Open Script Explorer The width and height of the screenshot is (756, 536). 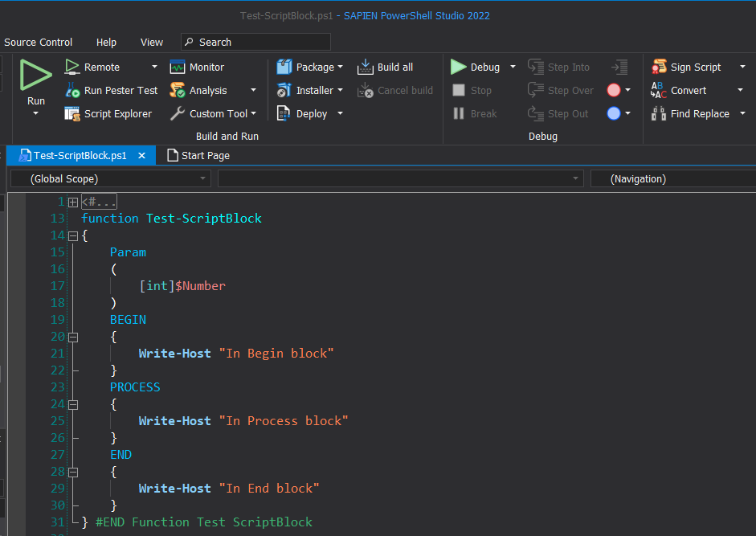point(108,114)
